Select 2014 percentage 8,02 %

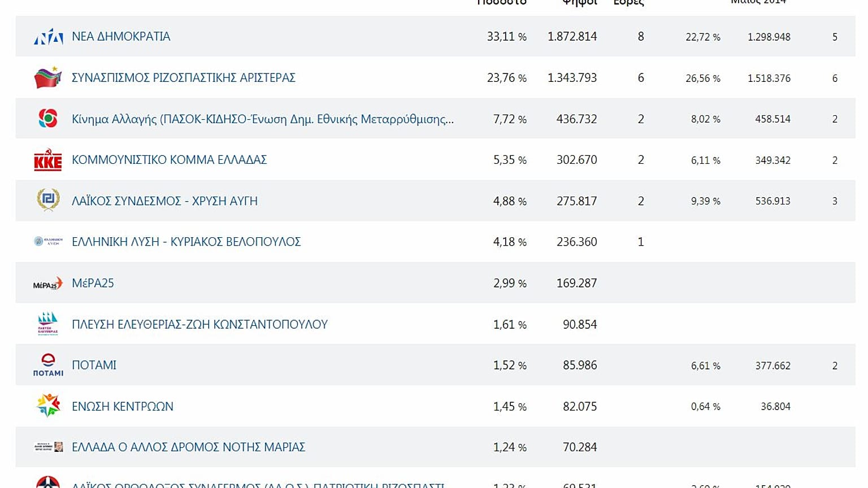(x=706, y=119)
